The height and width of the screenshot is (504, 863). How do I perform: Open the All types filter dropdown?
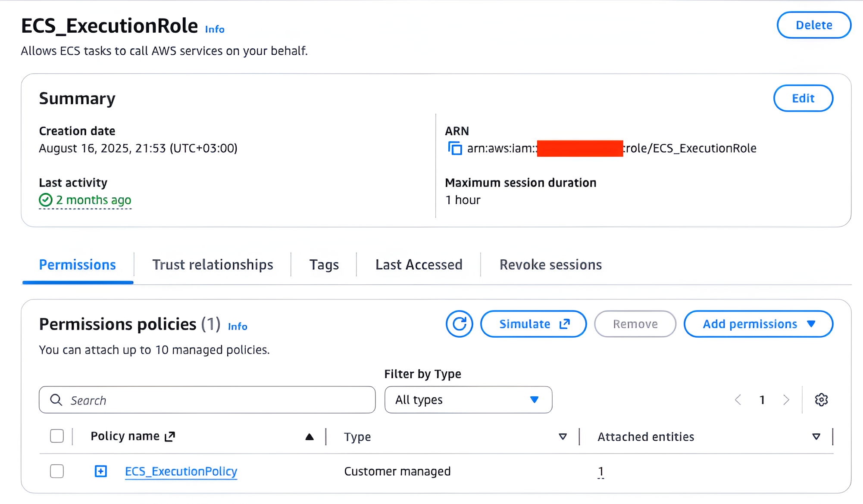[x=468, y=400]
